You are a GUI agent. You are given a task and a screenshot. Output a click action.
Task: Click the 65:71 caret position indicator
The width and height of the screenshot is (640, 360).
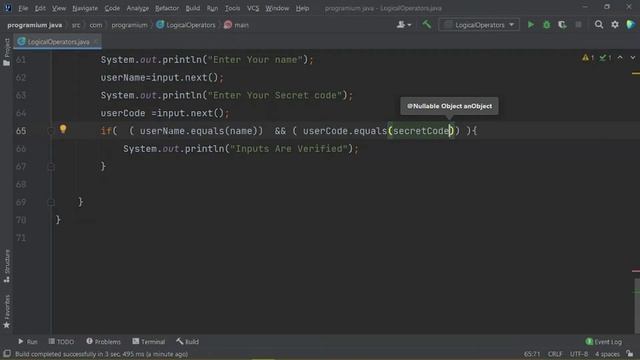pyautogui.click(x=532, y=354)
